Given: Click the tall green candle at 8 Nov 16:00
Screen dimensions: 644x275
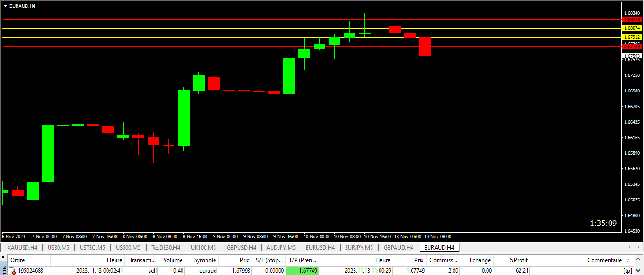Looking at the screenshot, I should point(183,118).
